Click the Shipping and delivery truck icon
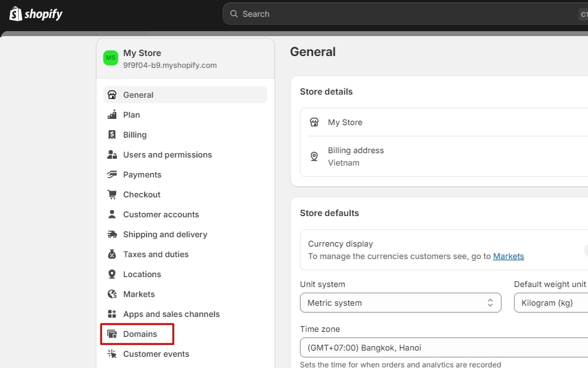 112,234
